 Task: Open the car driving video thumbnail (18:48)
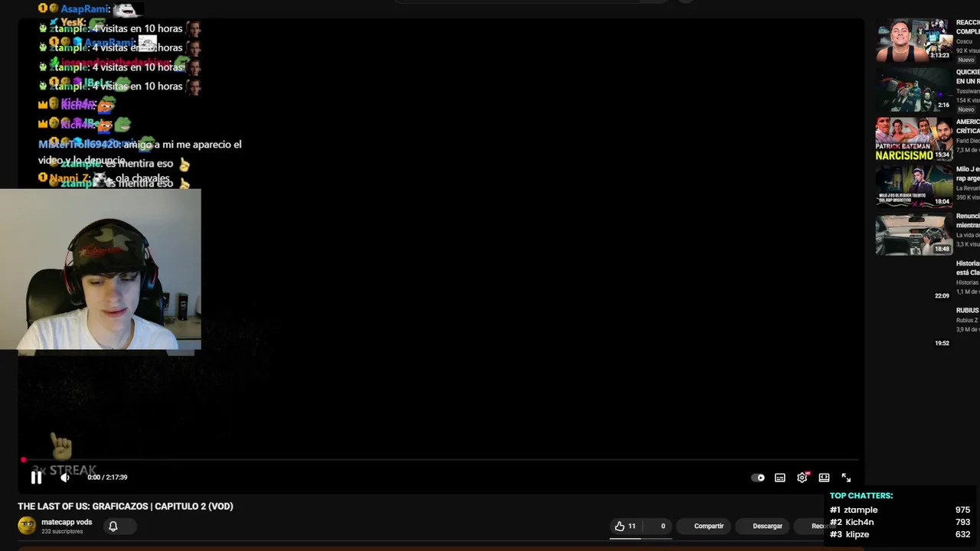click(914, 233)
